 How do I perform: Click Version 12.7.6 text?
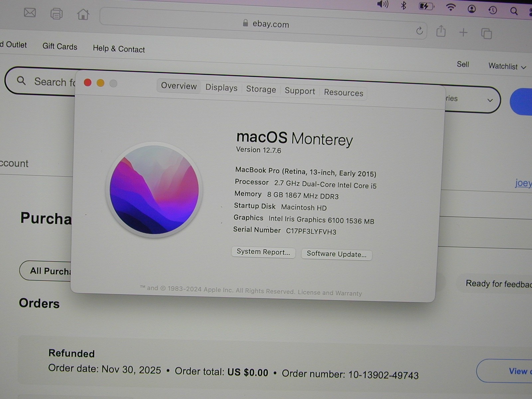pos(258,150)
